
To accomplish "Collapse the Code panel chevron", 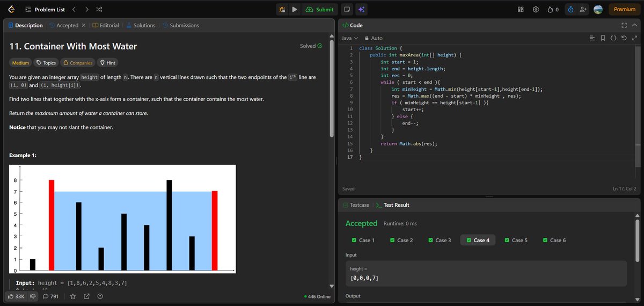I will click(635, 25).
